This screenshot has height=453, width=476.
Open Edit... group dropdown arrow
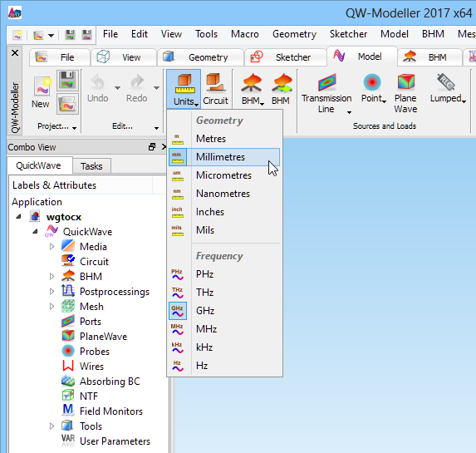(156, 128)
